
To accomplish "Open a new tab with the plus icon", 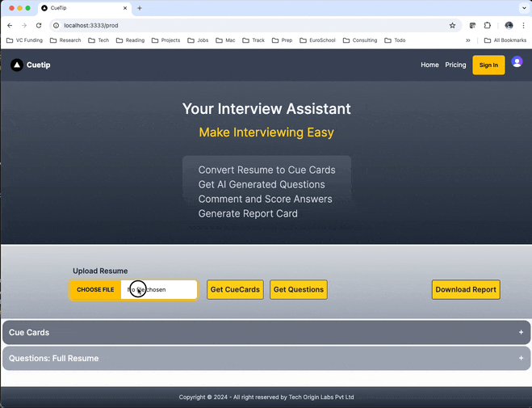I will 140,8.
